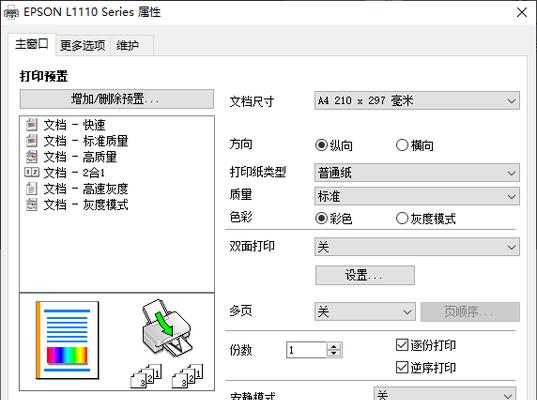Toggle the 逐份打印 checkbox
The width and height of the screenshot is (537, 400).
tap(402, 345)
